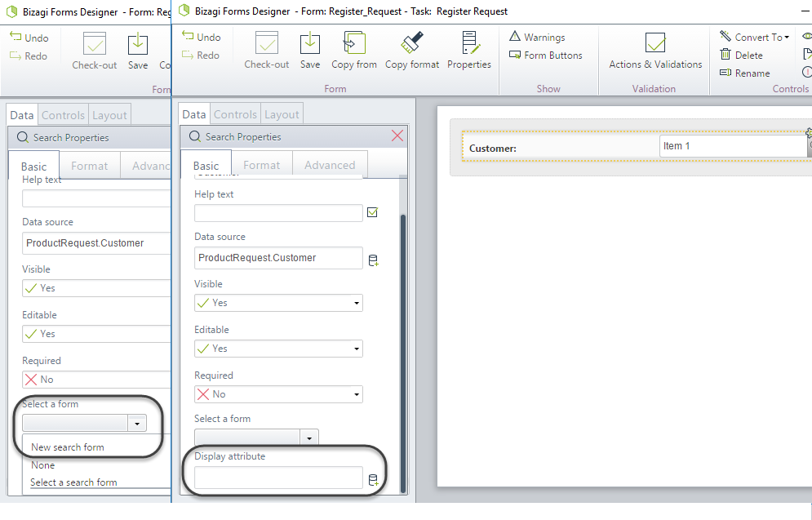Switch to the Layout tab in the right window

282,114
